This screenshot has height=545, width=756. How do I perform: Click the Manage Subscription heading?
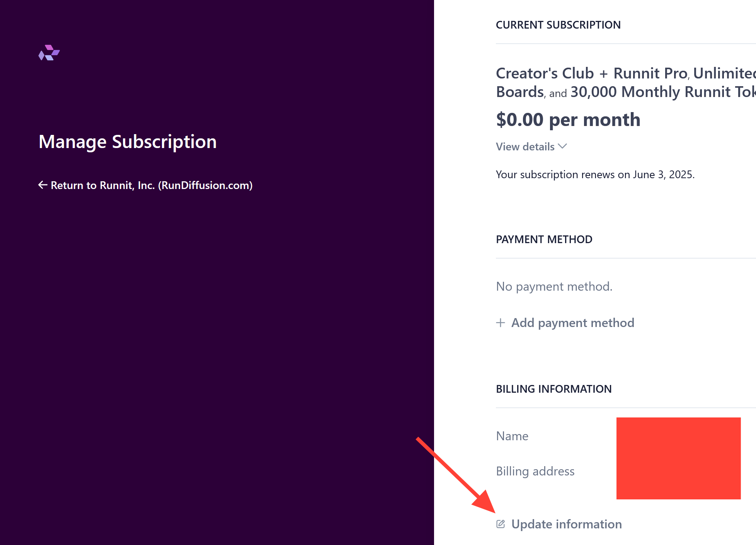point(128,141)
